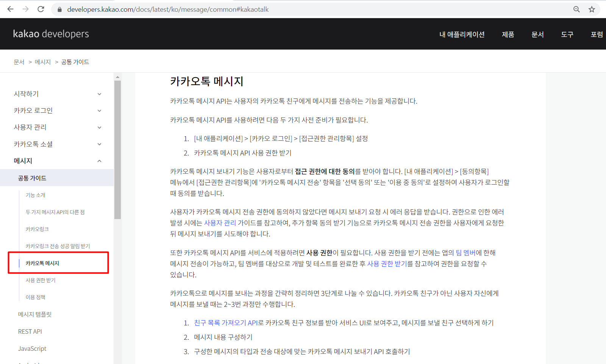Expand the 카카오 로그인 sidebar chevron
Image resolution: width=606 pixels, height=364 pixels.
click(99, 110)
